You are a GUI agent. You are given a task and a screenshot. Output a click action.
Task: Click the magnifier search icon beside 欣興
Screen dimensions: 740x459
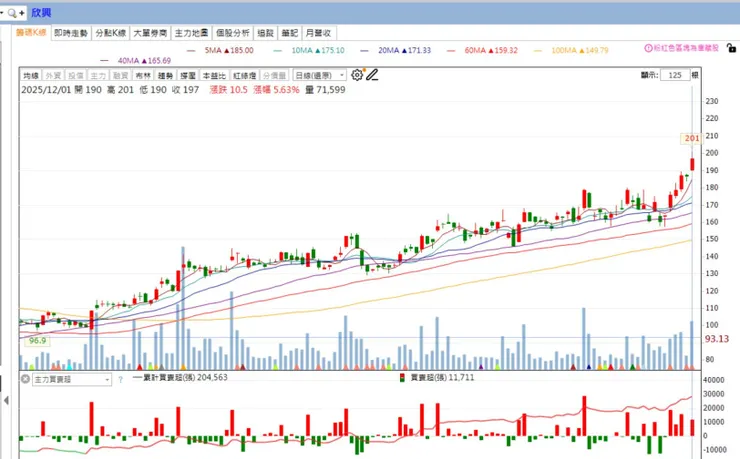pos(12,13)
